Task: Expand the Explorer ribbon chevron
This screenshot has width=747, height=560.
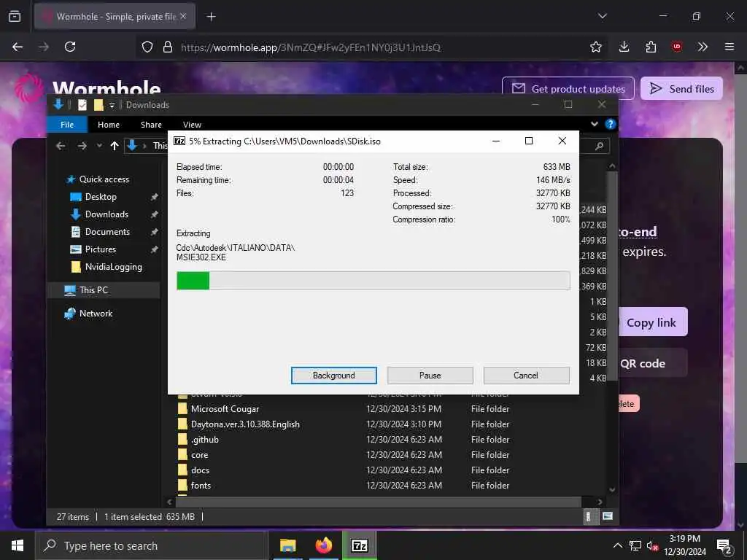Action: [x=594, y=124]
